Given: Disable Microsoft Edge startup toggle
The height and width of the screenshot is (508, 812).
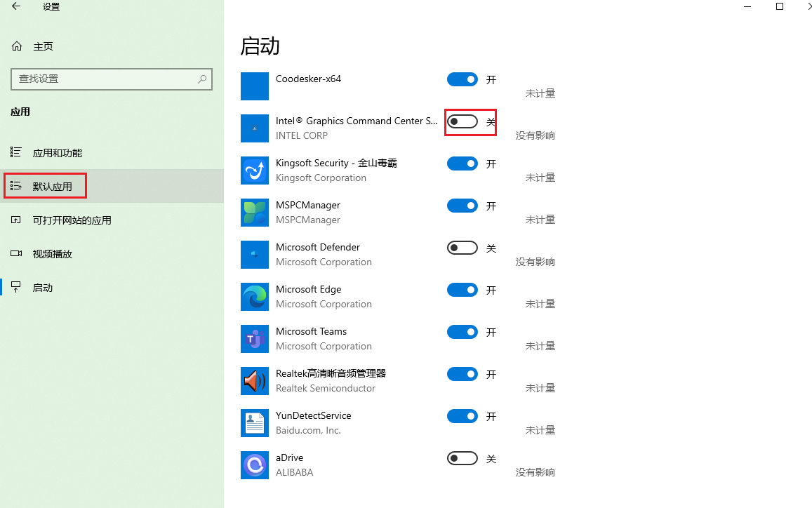Looking at the screenshot, I should 462,289.
